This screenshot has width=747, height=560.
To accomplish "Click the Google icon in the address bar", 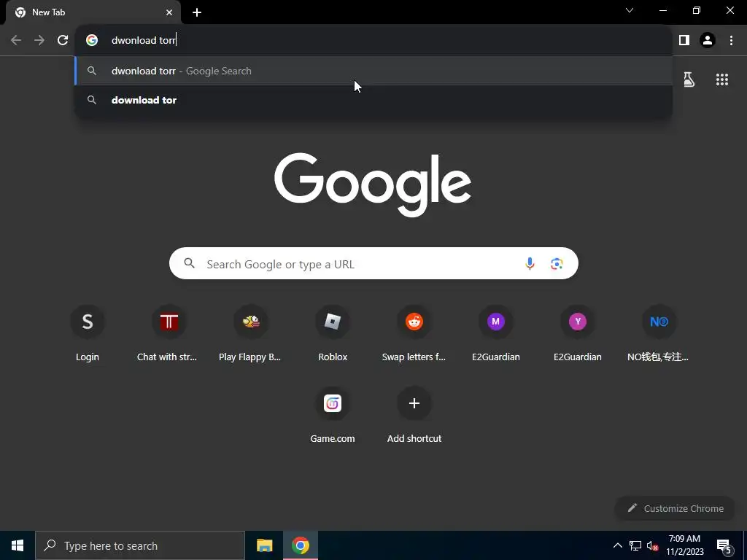I will (x=92, y=40).
